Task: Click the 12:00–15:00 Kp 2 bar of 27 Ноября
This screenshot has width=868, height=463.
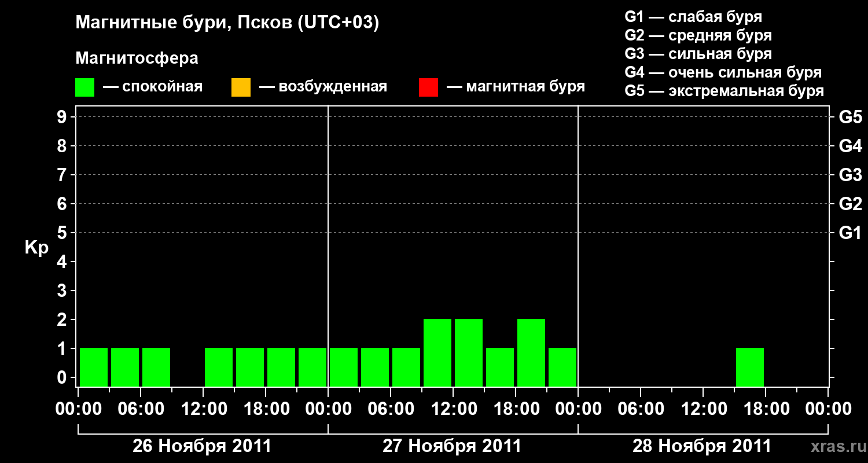Action: tap(469, 352)
